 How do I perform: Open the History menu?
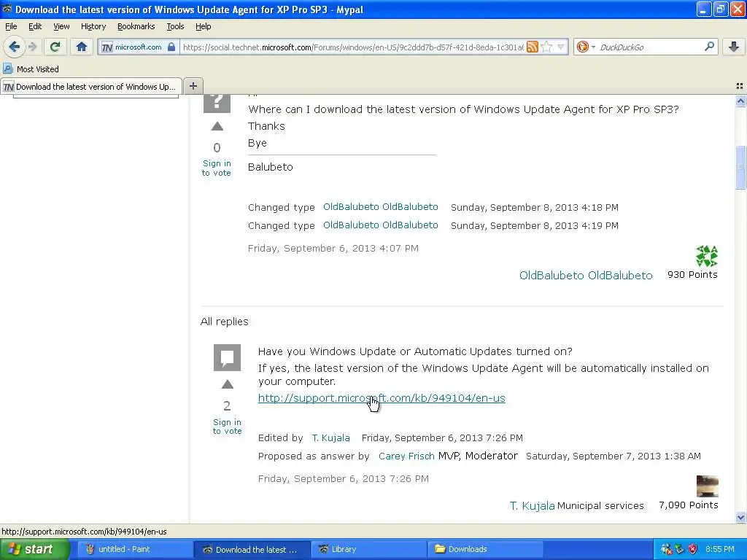[x=93, y=26]
